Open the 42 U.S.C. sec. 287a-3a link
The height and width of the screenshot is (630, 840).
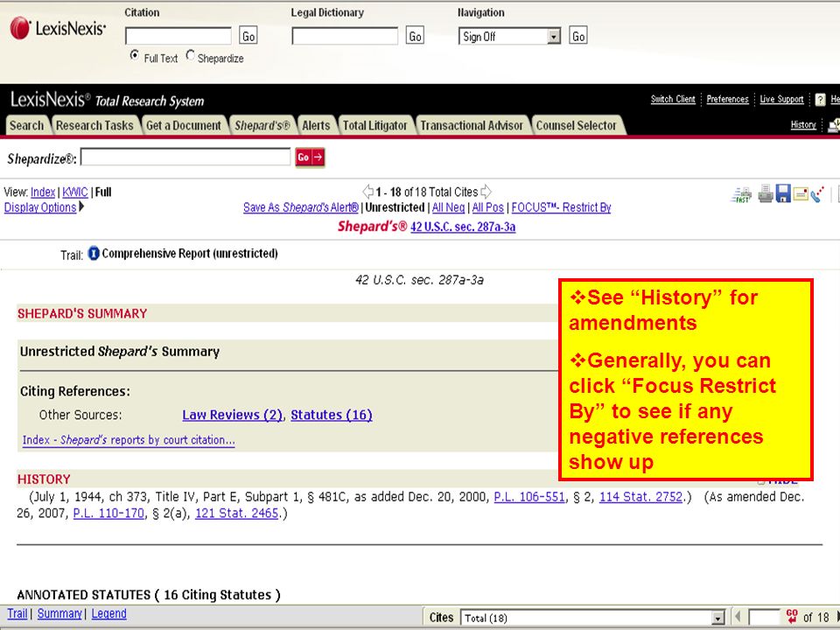(463, 227)
